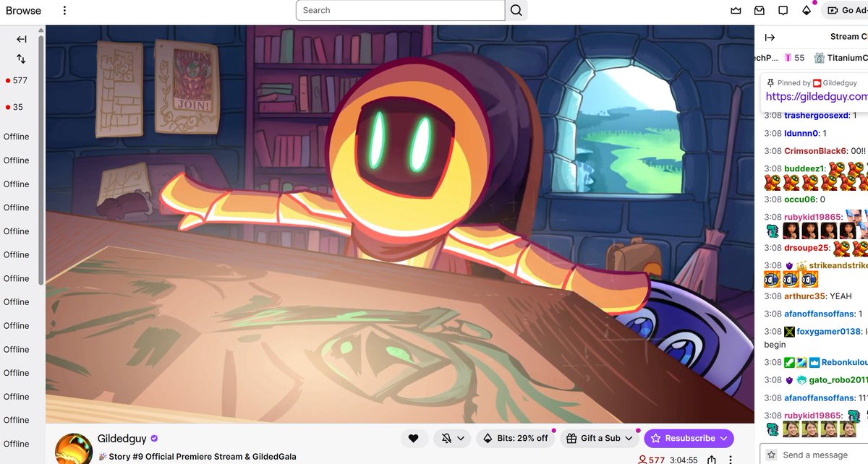Open the whispers speech bubble icon
The width and height of the screenshot is (868, 464).
click(x=783, y=11)
